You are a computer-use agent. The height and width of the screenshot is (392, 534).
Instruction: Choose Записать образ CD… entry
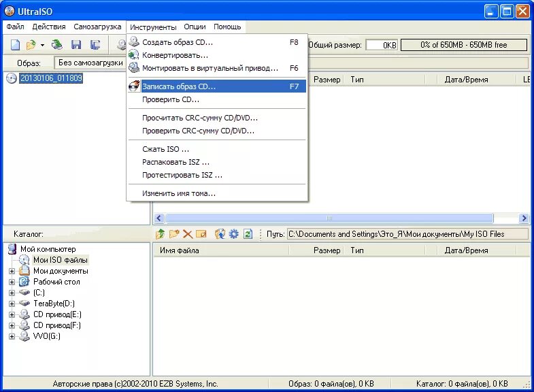pos(217,86)
